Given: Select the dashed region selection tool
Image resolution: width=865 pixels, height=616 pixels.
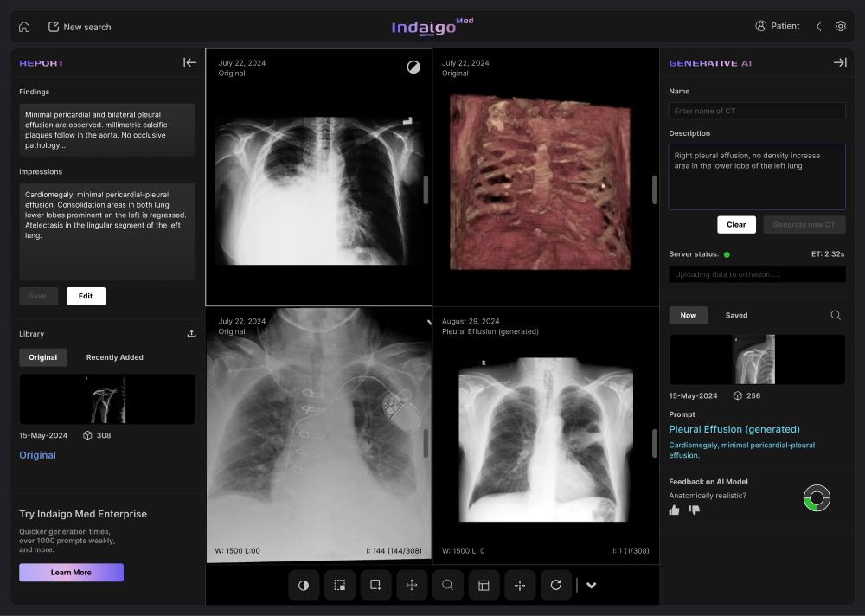Looking at the screenshot, I should [340, 586].
